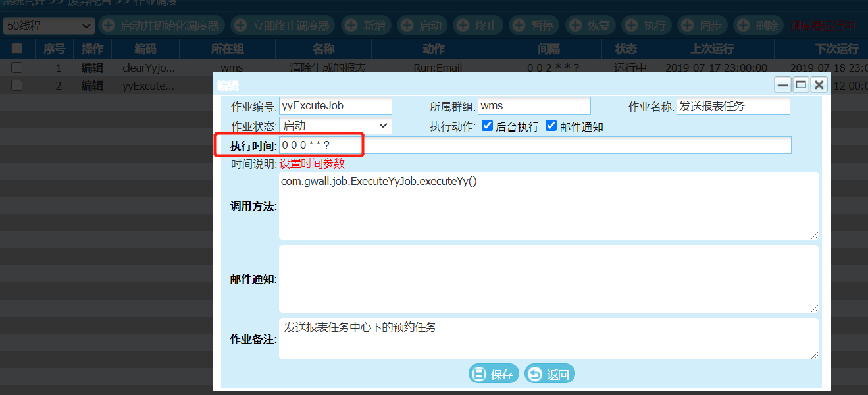Screen dimensions: 868x395
Task: Click the 终止 (terminate) toolbar button
Action: [478, 26]
